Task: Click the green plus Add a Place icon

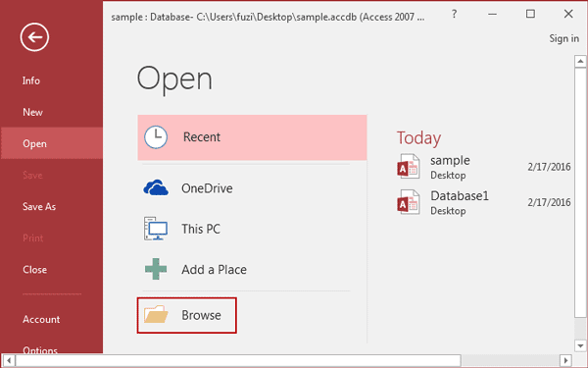Action: [x=156, y=269]
